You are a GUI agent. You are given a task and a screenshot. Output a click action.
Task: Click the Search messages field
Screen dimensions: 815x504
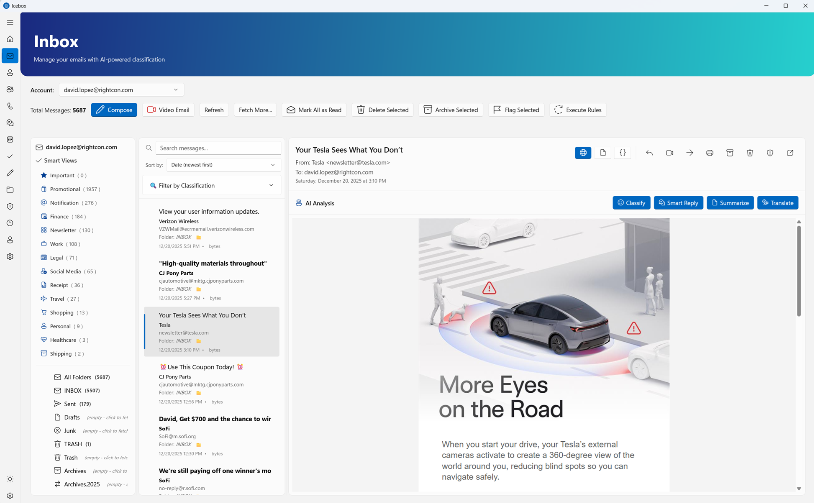(218, 148)
